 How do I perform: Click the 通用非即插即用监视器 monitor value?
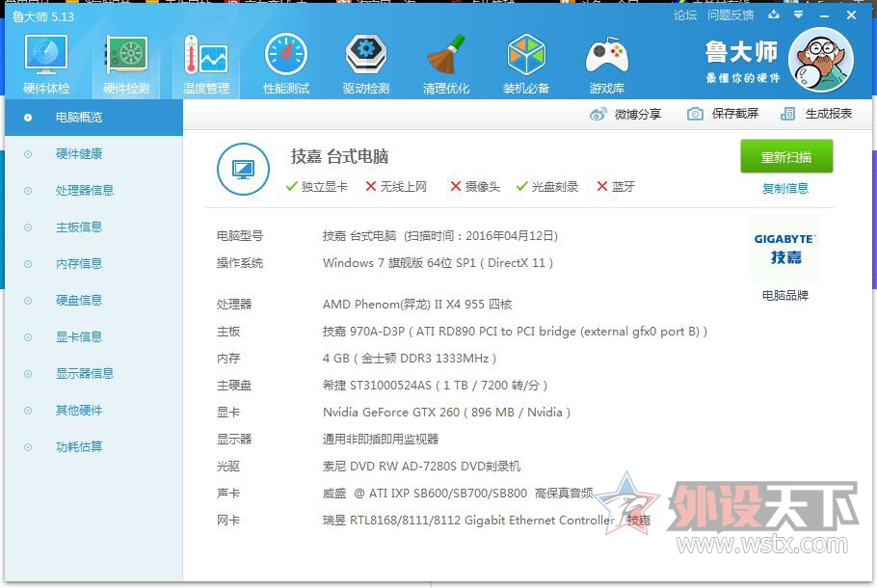[381, 440]
